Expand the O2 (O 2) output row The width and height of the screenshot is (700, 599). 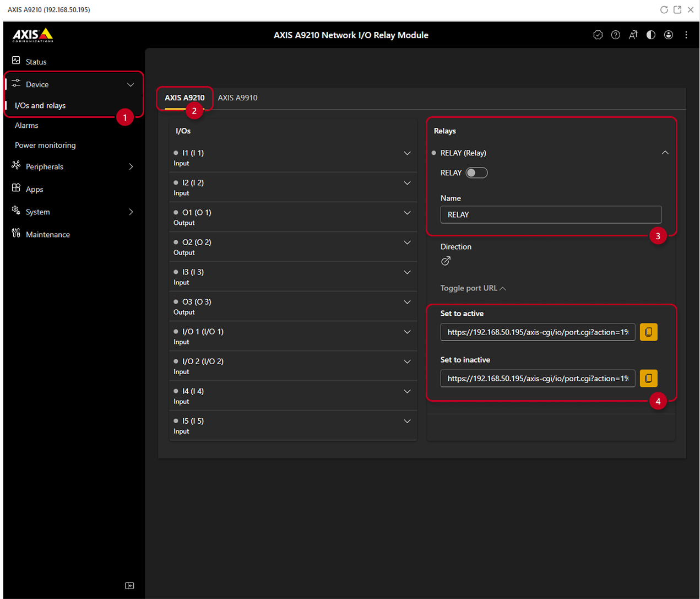293,247
